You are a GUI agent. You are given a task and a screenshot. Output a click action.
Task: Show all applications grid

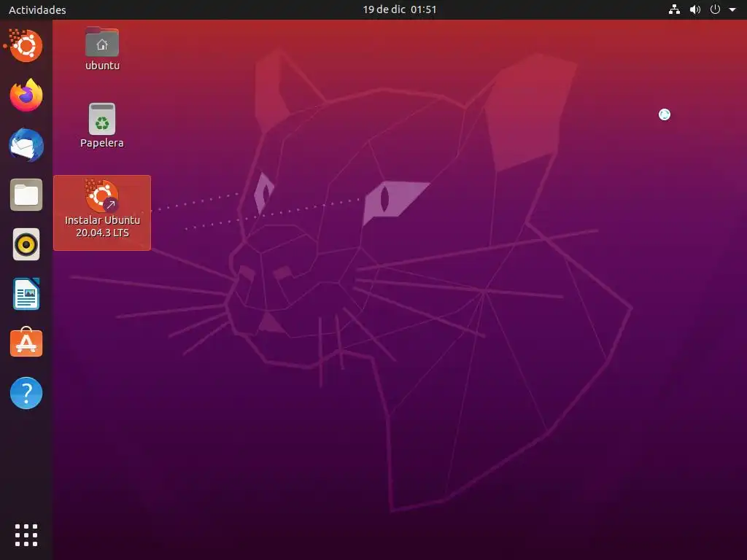point(26,535)
